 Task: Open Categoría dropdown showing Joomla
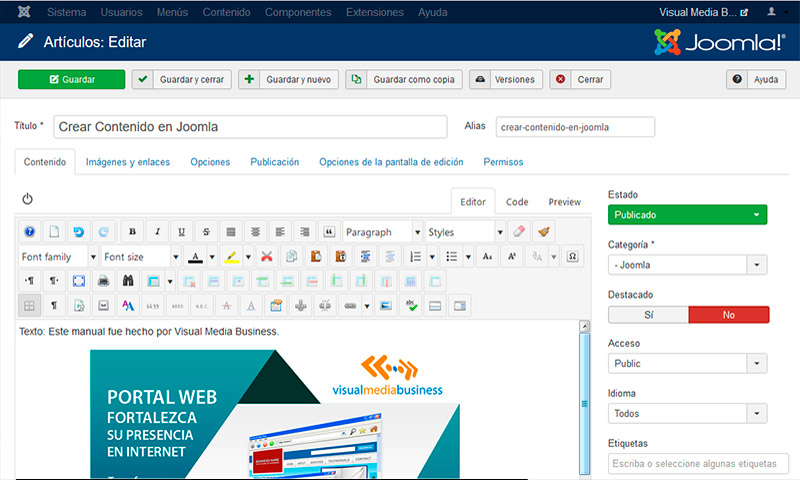687,265
